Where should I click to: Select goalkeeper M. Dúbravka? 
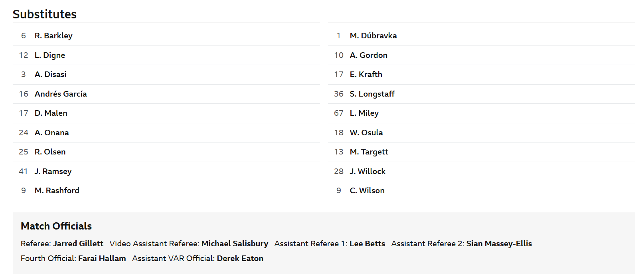(373, 36)
